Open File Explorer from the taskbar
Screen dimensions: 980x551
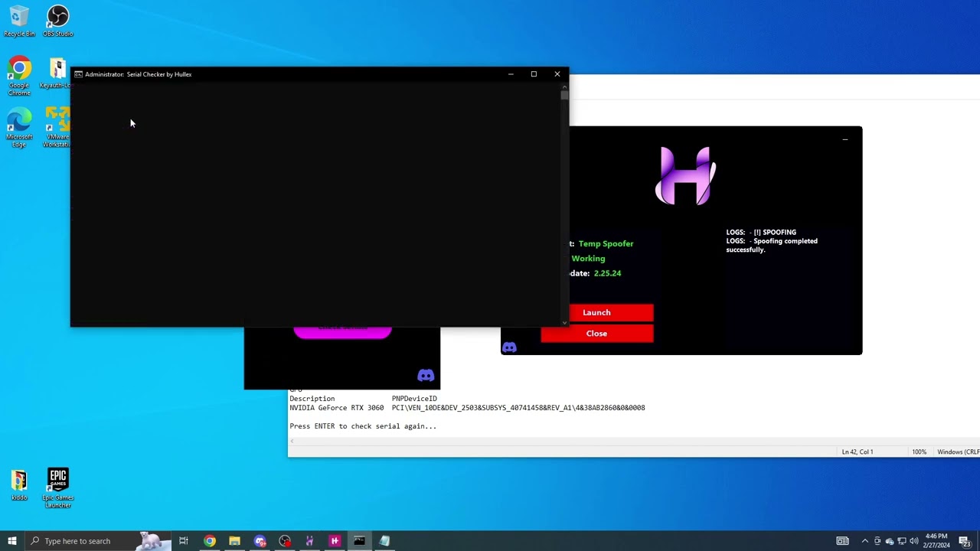coord(234,541)
